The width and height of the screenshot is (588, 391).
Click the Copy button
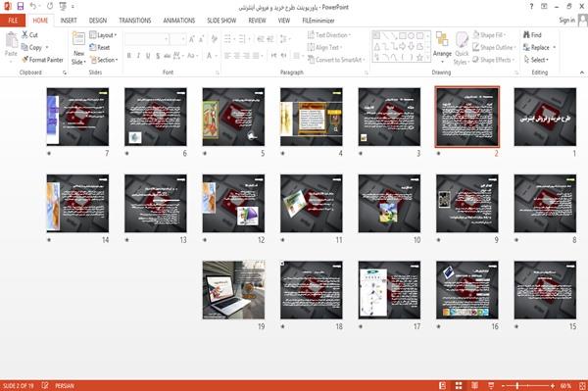31,47
